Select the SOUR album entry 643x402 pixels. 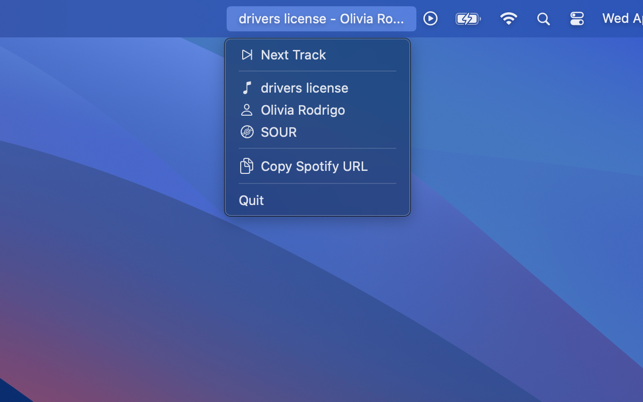click(317, 132)
